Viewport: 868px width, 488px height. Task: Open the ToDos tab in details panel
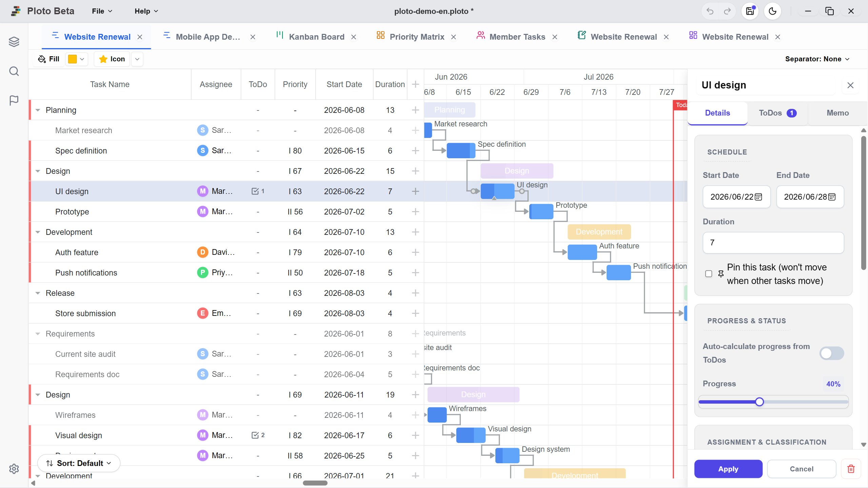click(x=777, y=113)
